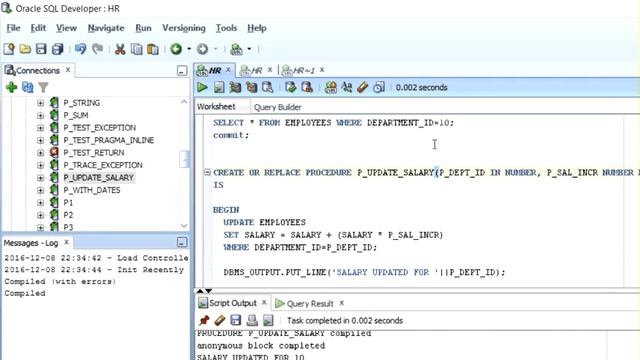Select the P_TRACE_EXCEPTION procedure
This screenshot has height=360, width=640.
click(103, 165)
